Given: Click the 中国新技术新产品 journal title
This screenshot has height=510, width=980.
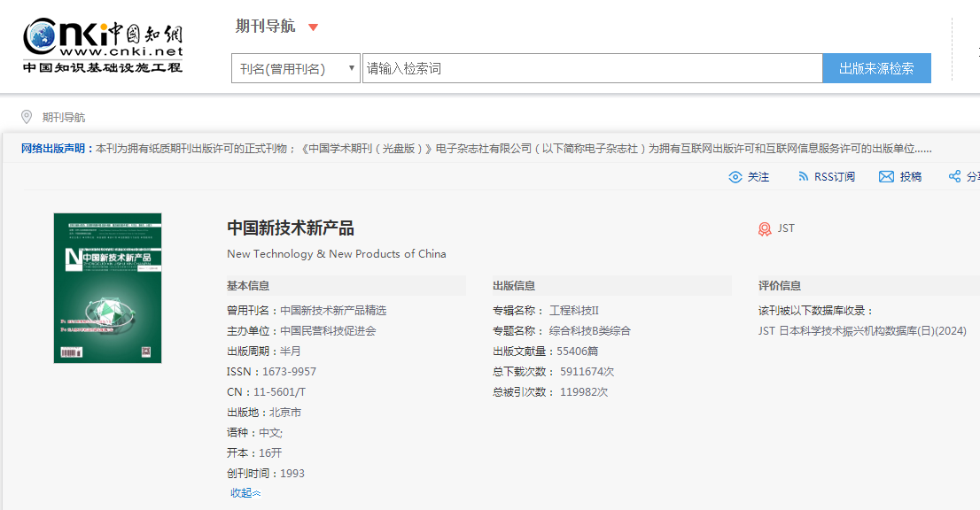Looking at the screenshot, I should coord(291,228).
